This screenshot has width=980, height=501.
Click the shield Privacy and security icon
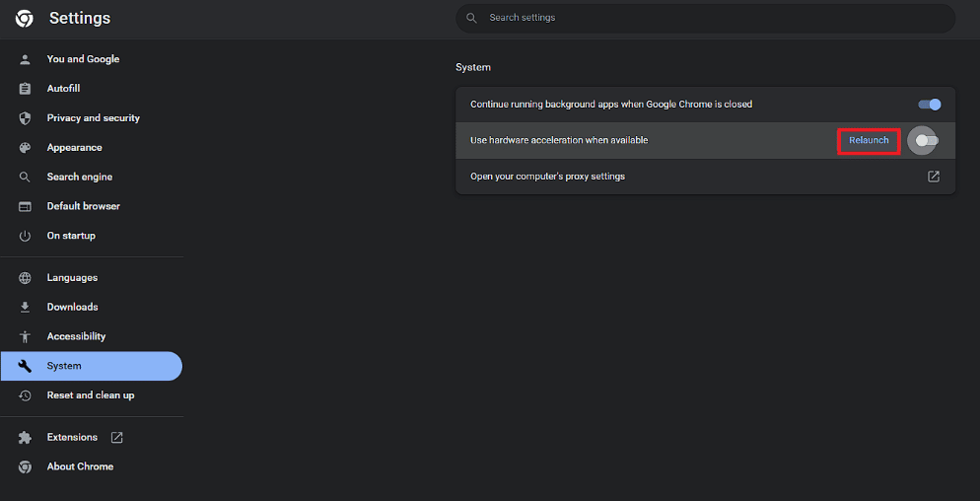(25, 118)
